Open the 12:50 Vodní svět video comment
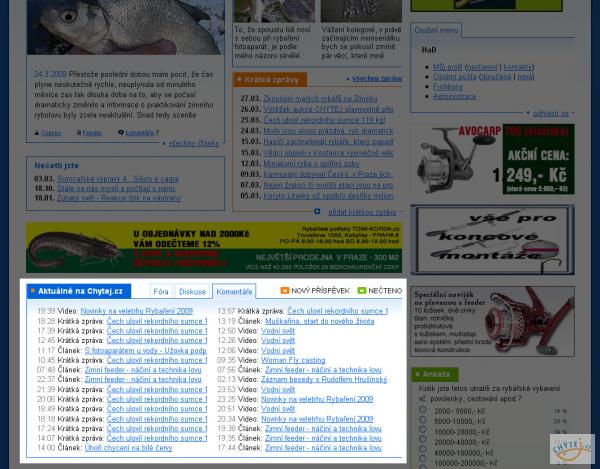Screen dimensions: 600x469 pos(278,331)
